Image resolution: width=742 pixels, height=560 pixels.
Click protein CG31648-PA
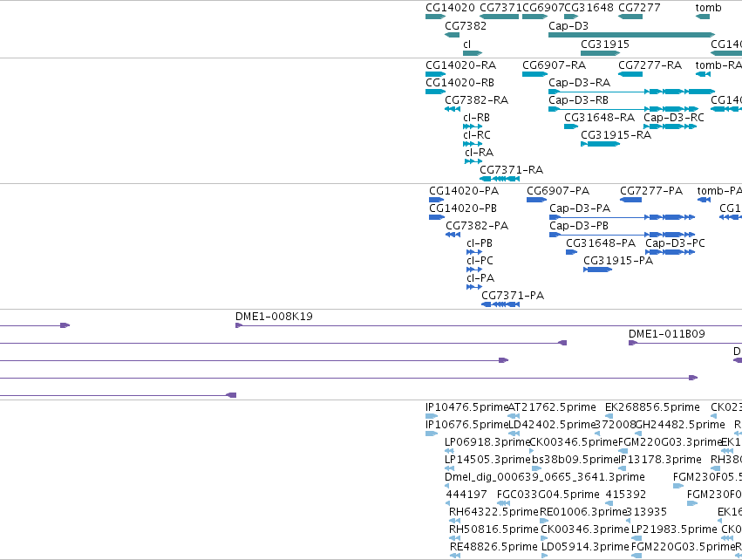coord(572,252)
